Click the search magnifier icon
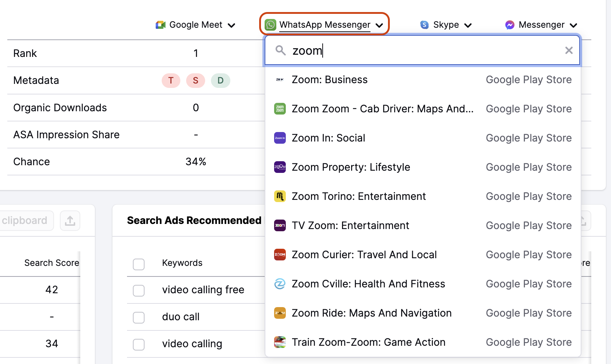Viewport: 611px width, 364px height. tap(280, 50)
